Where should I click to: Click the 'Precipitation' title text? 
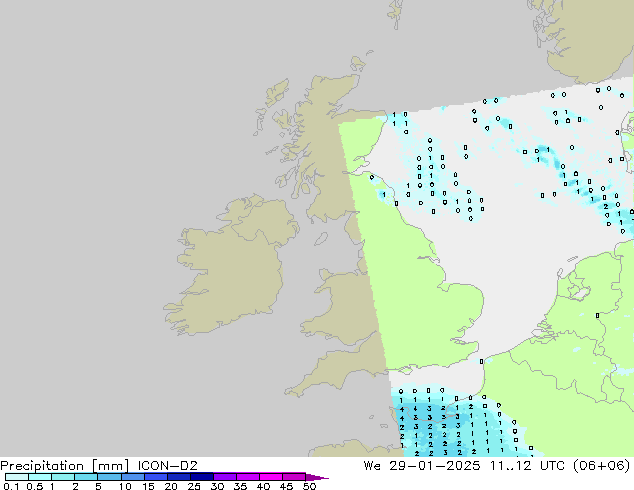42,466
